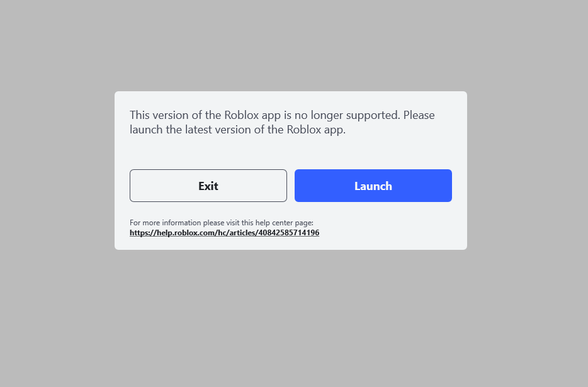The image size is (588, 387).
Task: Tap the Launch label on blue button
Action: 373,186
